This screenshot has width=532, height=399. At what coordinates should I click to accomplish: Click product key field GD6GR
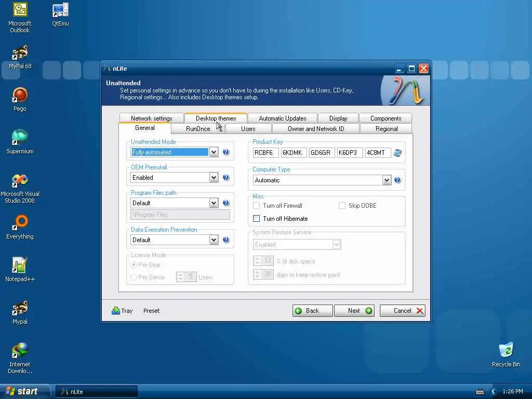[x=322, y=153]
